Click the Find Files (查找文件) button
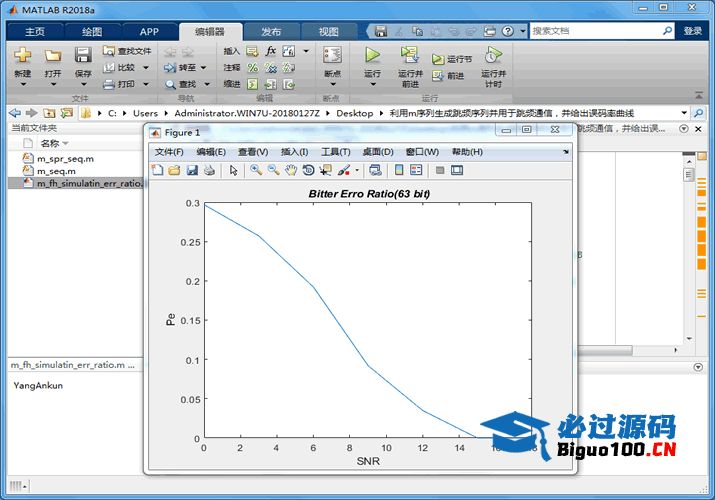The height and width of the screenshot is (500, 715). tap(127, 51)
